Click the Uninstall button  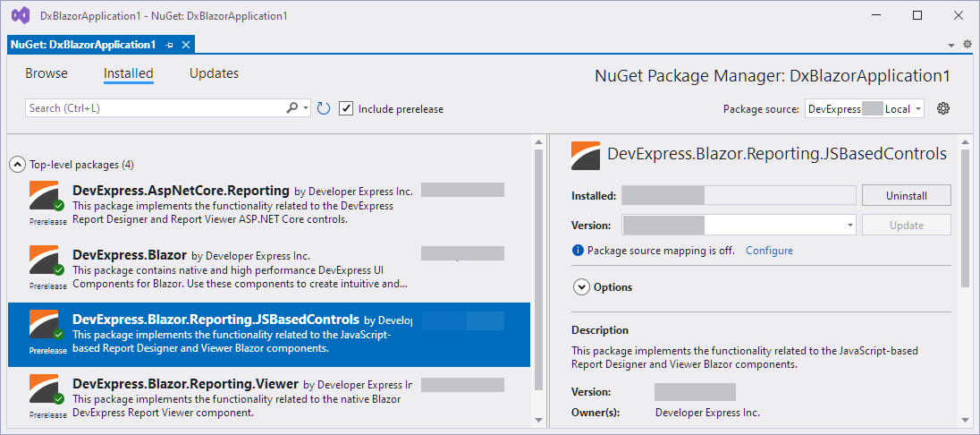[906, 195]
